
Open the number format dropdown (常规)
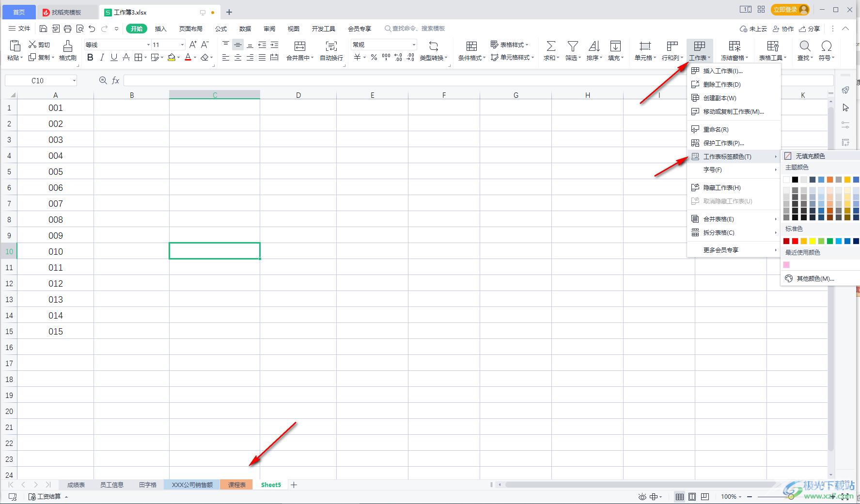414,45
